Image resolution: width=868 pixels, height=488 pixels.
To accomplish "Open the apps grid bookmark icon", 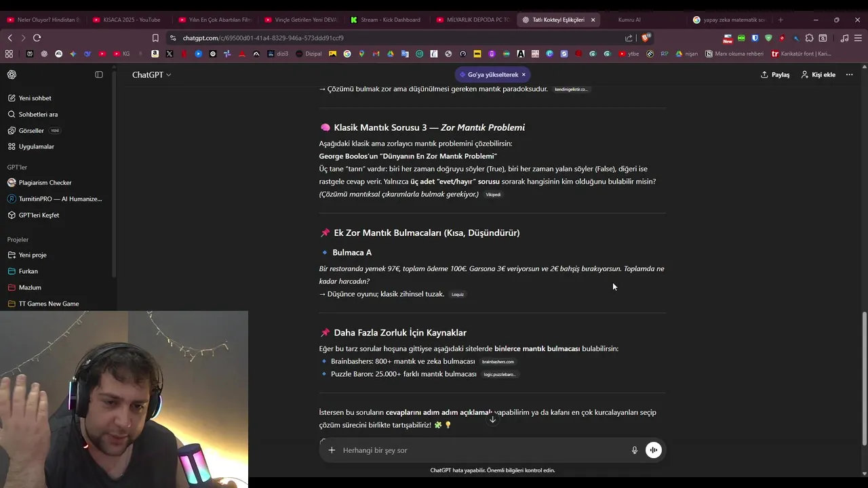I will click(9, 54).
